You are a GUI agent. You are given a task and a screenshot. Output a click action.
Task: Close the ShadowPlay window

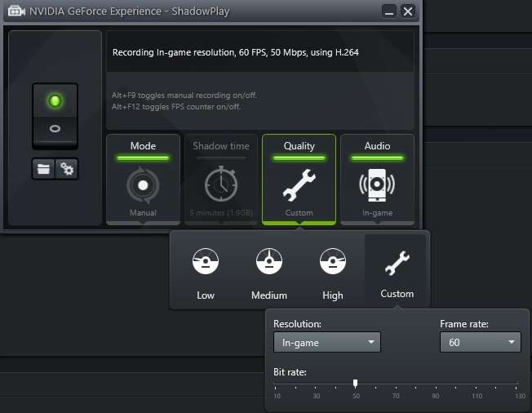407,11
